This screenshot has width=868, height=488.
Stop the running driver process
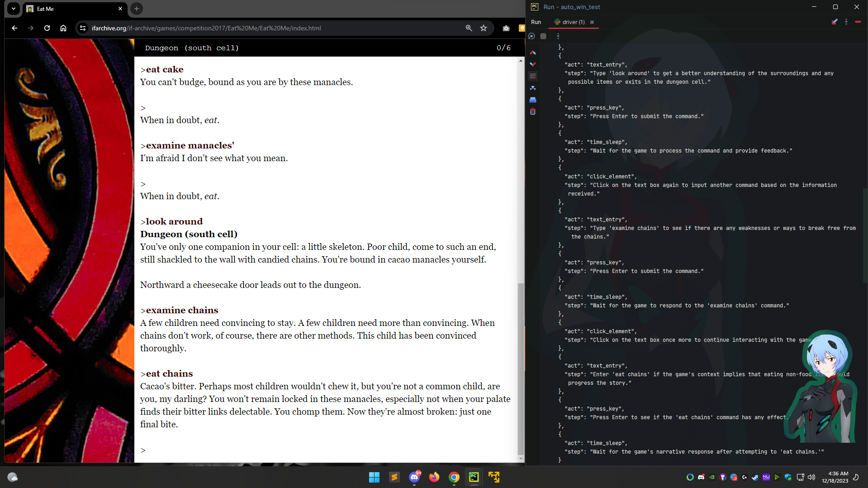click(543, 36)
